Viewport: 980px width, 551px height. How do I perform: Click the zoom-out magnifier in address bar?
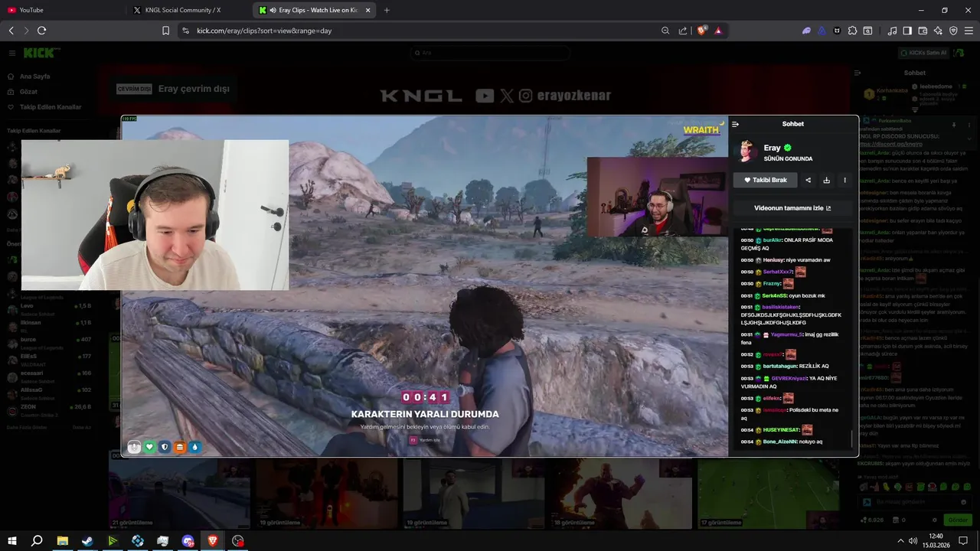[x=665, y=31]
